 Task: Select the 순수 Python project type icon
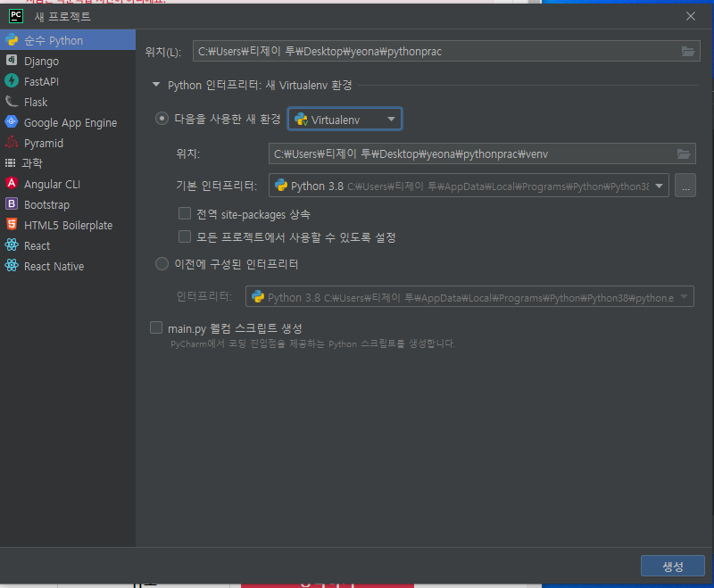click(x=12, y=40)
